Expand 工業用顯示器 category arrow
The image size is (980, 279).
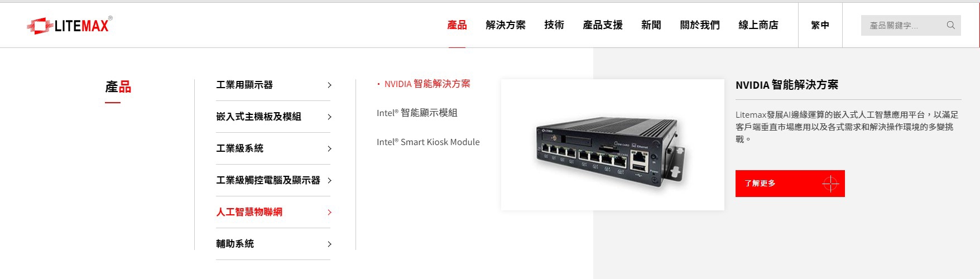click(329, 85)
